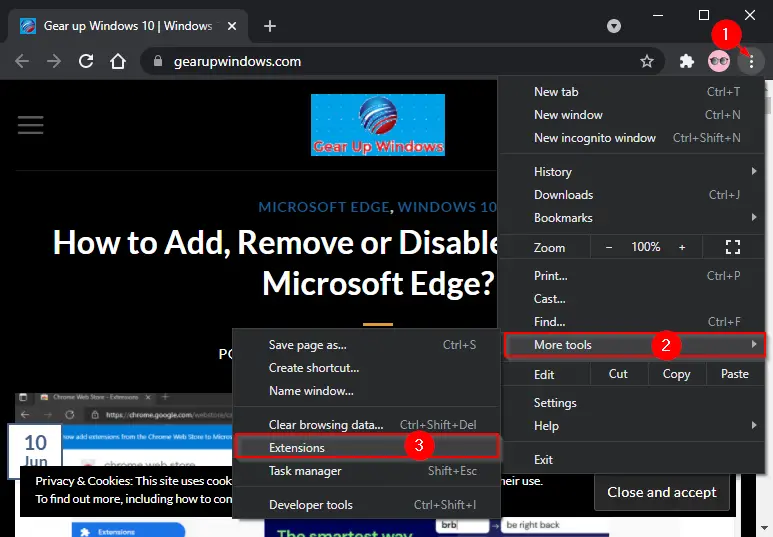Screen dimensions: 773x537
Task: Open the WINDOWS 10 category link
Action: coord(447,207)
